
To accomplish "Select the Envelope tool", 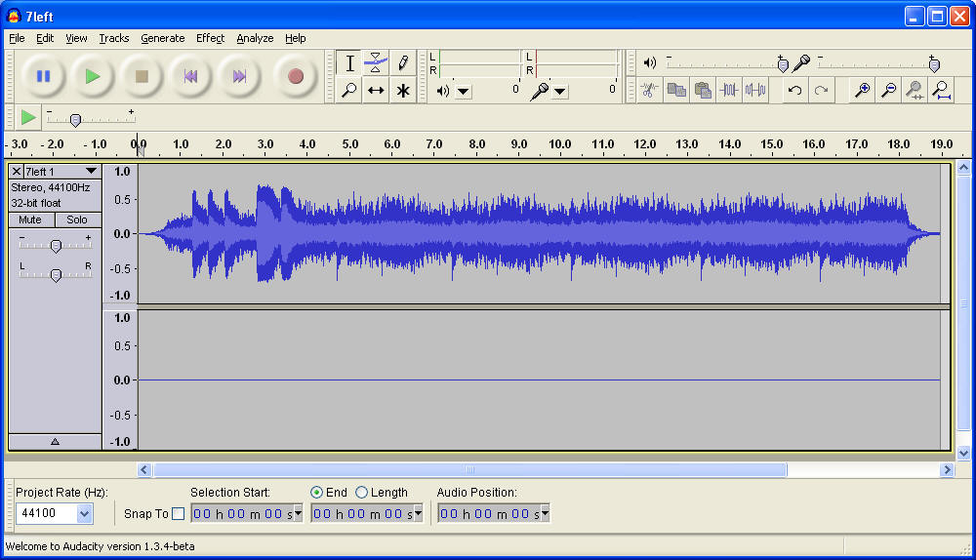I will click(376, 63).
